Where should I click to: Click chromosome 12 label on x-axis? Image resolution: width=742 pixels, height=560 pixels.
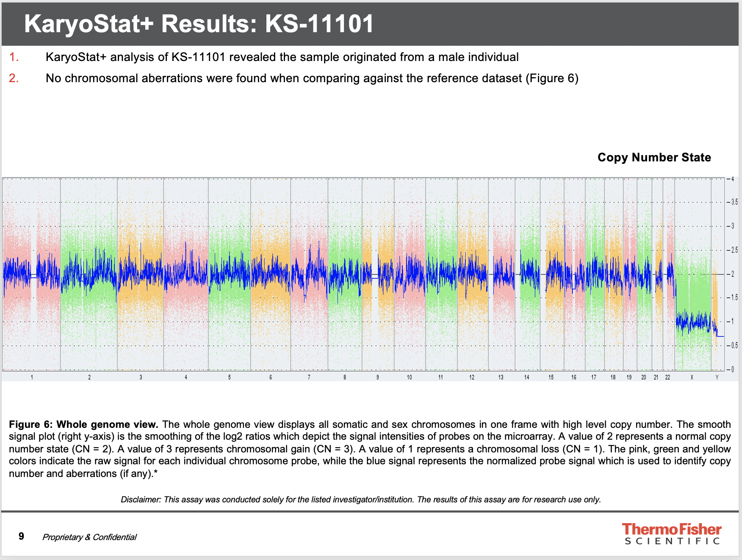[x=472, y=377]
